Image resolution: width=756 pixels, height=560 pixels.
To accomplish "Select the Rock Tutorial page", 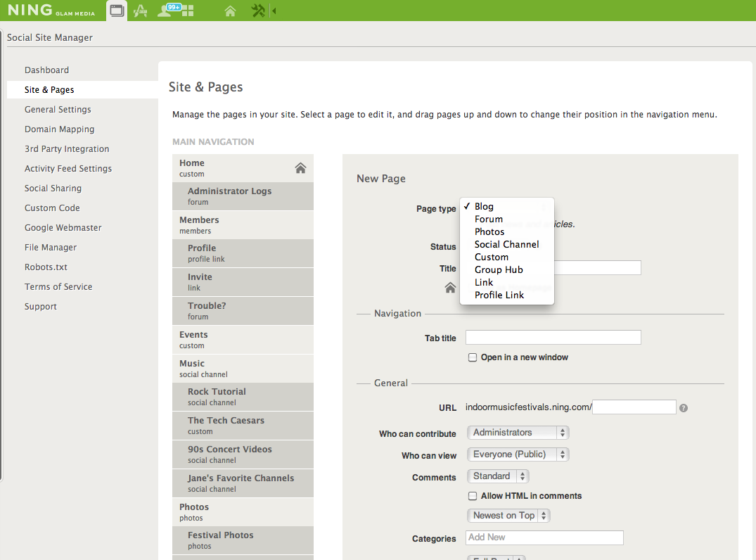I will coord(243,397).
